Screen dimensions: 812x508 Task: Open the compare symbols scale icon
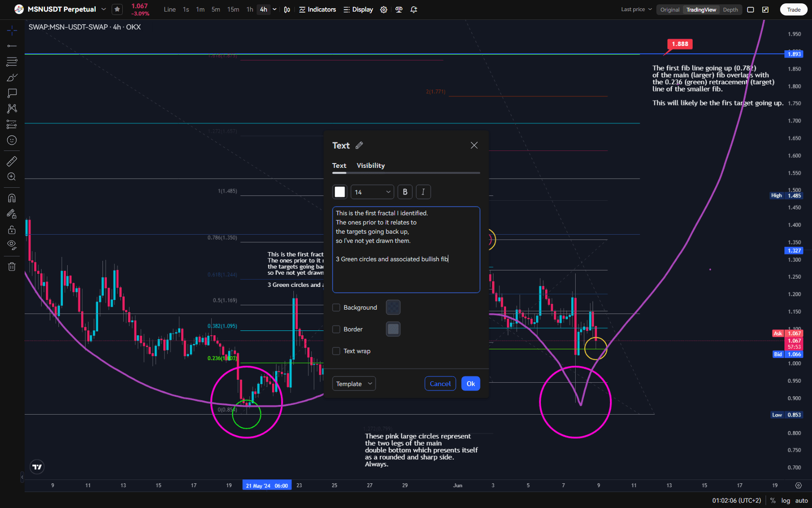tap(399, 10)
